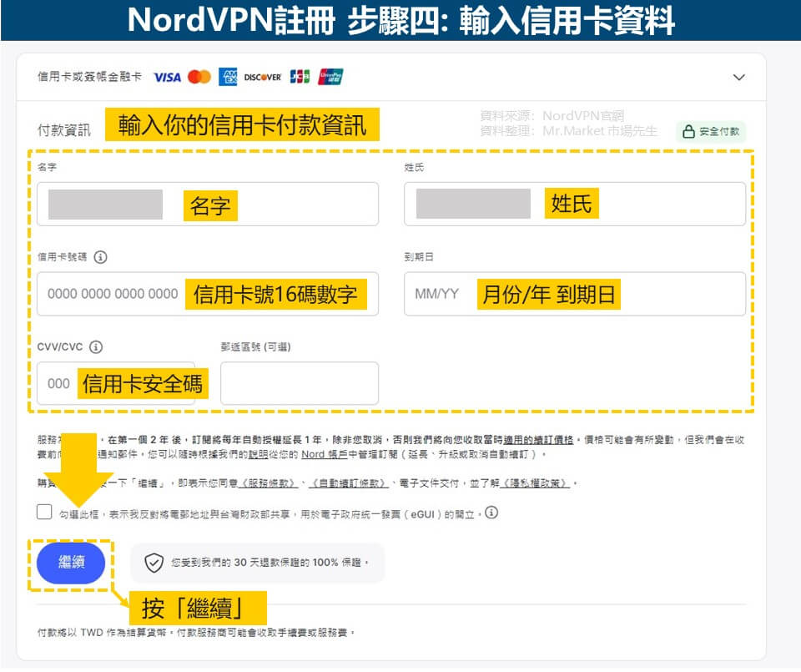Open the 說明 help link

tap(258, 454)
